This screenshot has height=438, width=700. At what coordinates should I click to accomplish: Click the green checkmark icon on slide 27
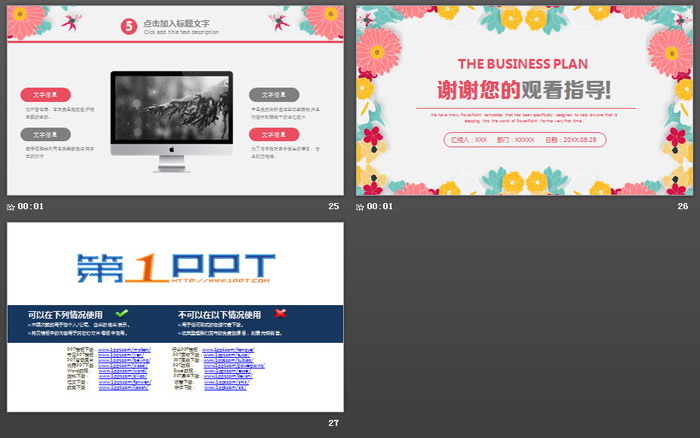tap(122, 313)
